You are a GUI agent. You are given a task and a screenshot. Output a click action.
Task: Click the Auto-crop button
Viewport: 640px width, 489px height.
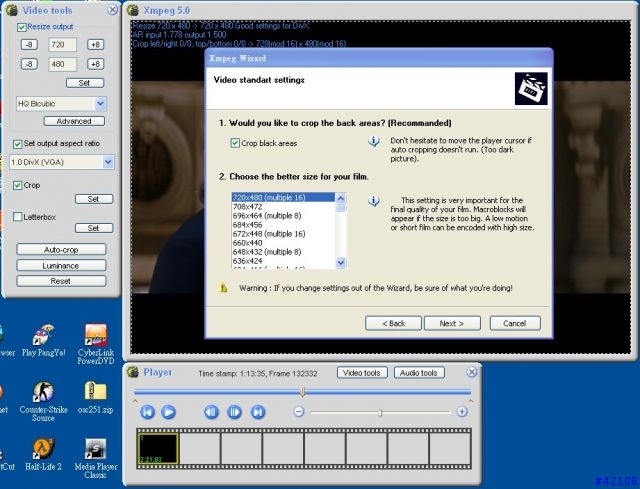click(61, 249)
